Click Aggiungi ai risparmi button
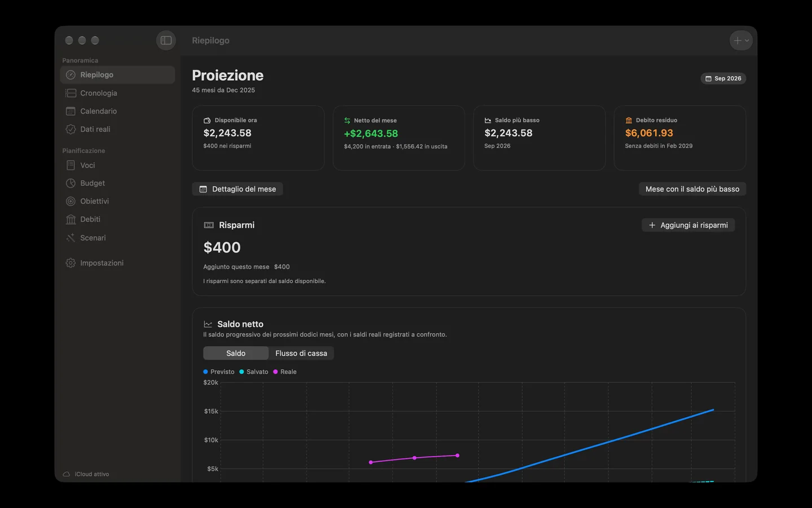 (x=688, y=225)
